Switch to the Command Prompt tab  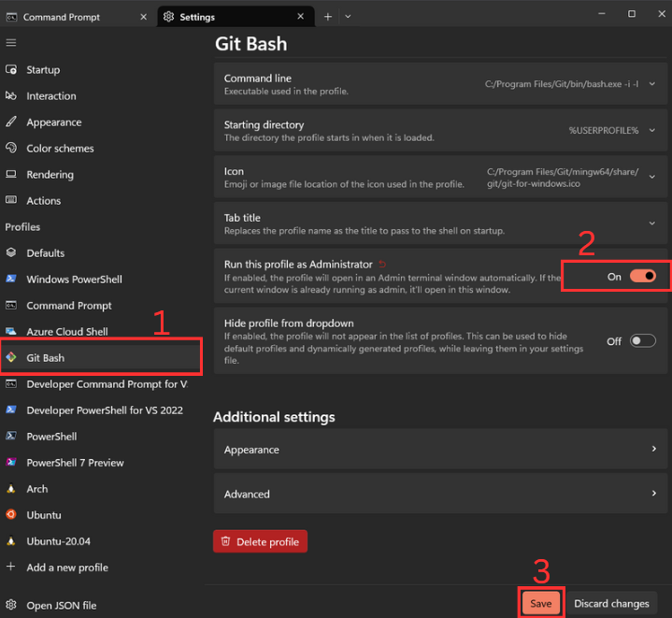[x=78, y=17]
